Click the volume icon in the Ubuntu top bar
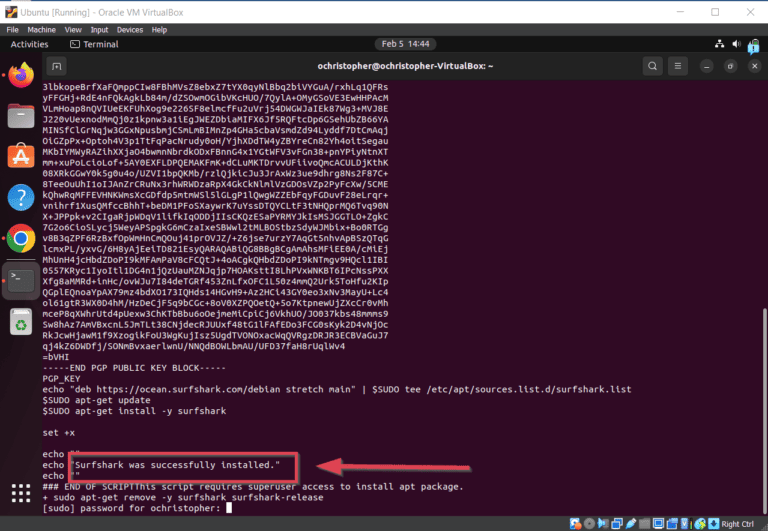 [x=736, y=44]
